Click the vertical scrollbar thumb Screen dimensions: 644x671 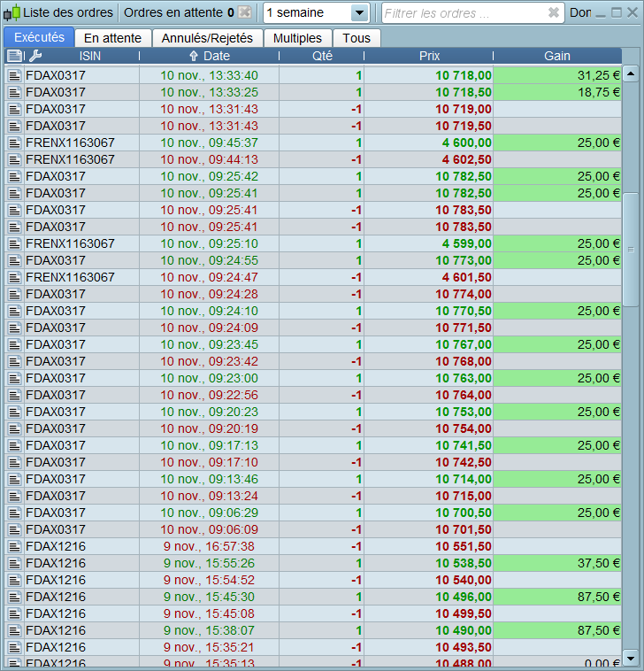631,250
